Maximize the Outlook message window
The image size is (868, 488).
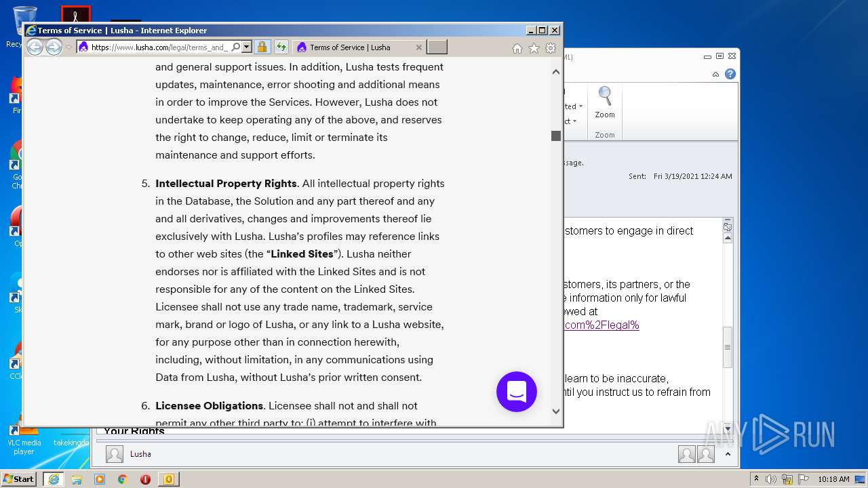point(719,56)
